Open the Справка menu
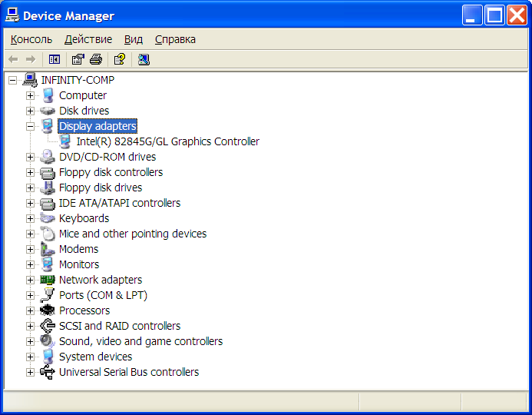 click(175, 39)
